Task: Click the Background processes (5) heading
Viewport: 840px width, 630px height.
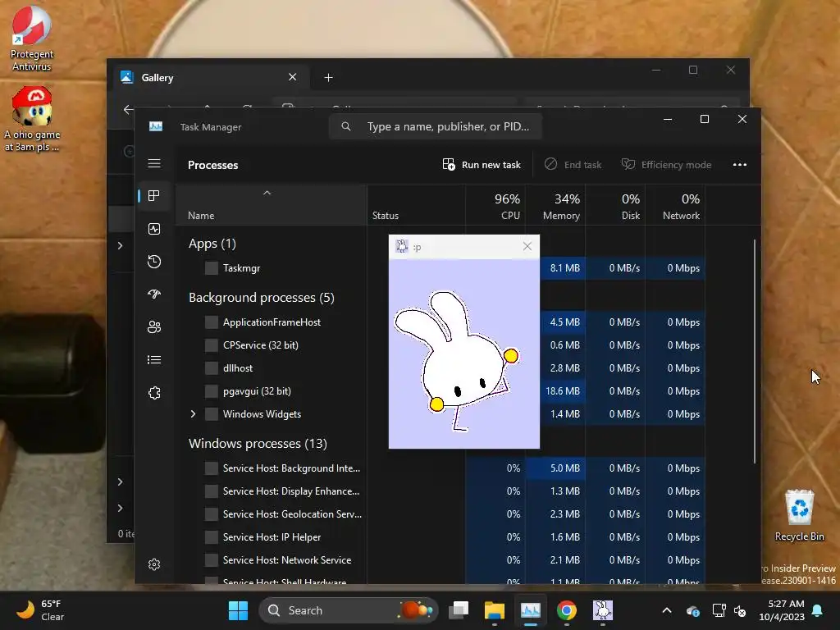Action: [262, 298]
